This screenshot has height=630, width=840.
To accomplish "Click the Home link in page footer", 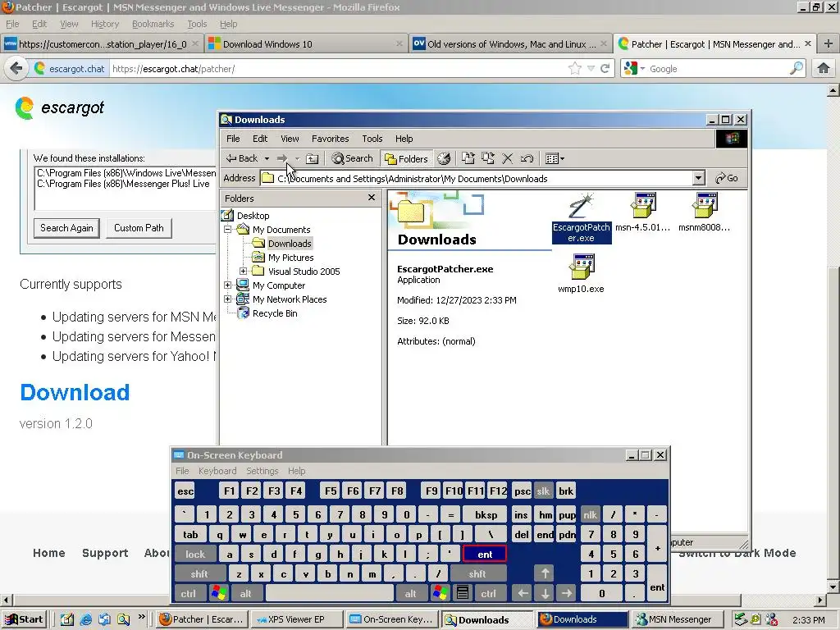I will tap(48, 553).
